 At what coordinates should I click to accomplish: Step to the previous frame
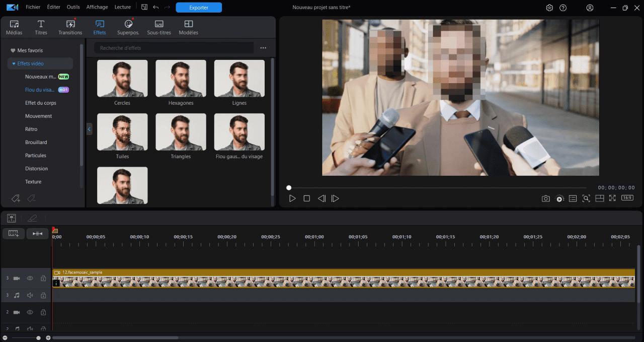click(x=321, y=198)
